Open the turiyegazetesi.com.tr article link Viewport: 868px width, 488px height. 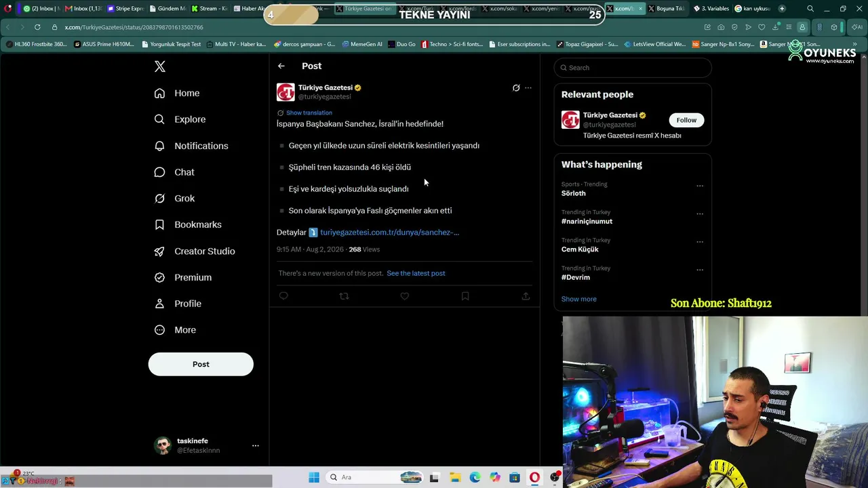[389, 232]
